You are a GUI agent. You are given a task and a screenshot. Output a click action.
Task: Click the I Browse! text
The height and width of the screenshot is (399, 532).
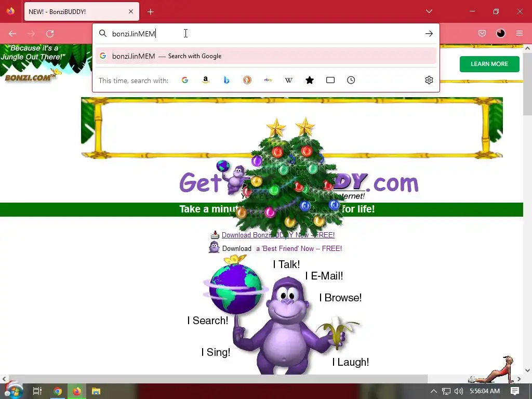point(340,298)
